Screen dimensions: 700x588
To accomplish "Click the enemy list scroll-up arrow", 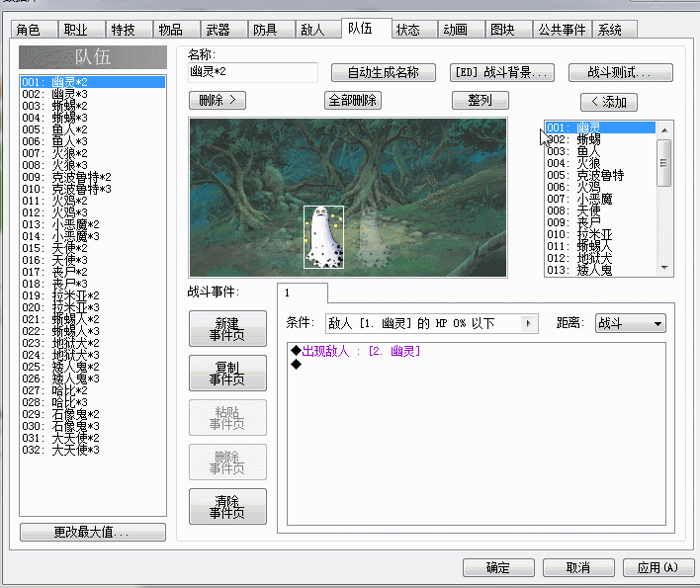I will (664, 130).
